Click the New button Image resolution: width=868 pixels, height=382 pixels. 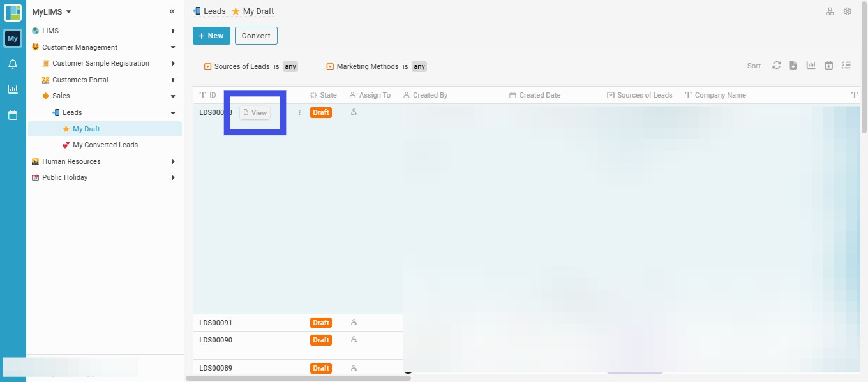(211, 36)
